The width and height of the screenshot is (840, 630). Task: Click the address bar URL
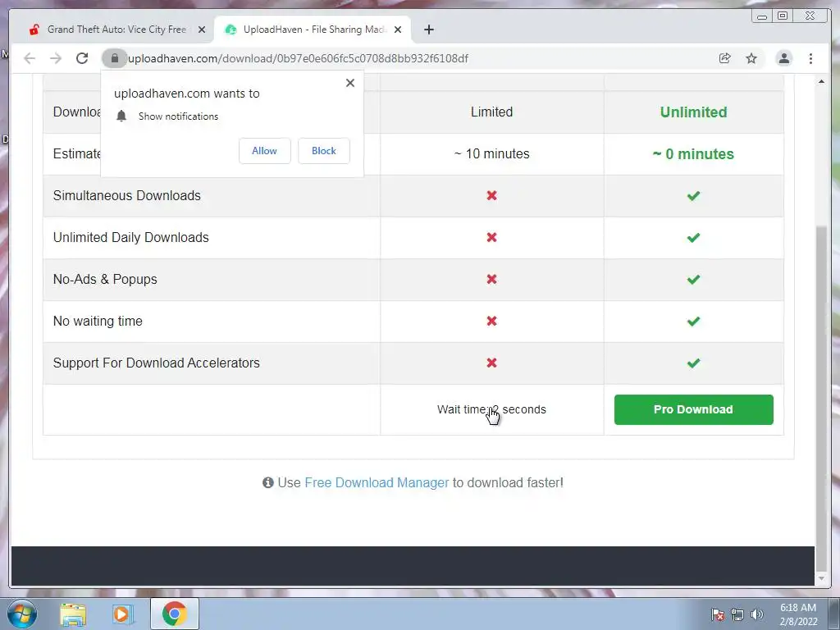298,58
